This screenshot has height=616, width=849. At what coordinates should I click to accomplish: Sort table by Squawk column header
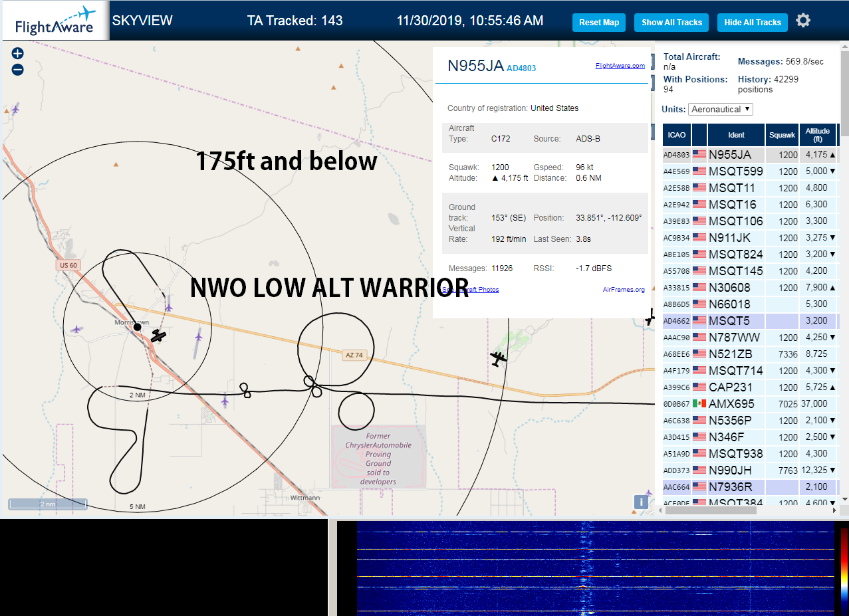[x=782, y=135]
